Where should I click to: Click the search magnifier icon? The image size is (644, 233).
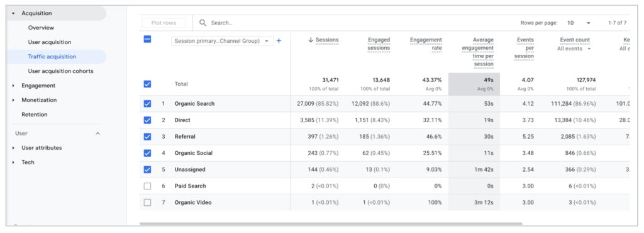(x=203, y=23)
